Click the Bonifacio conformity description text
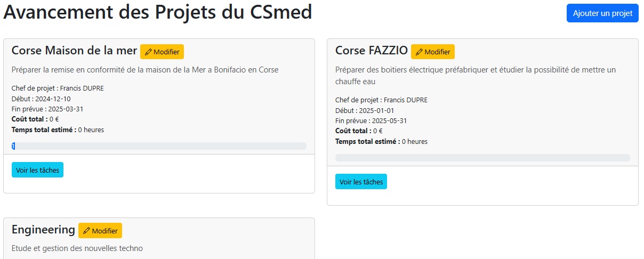This screenshot has width=644, height=259. tap(145, 70)
